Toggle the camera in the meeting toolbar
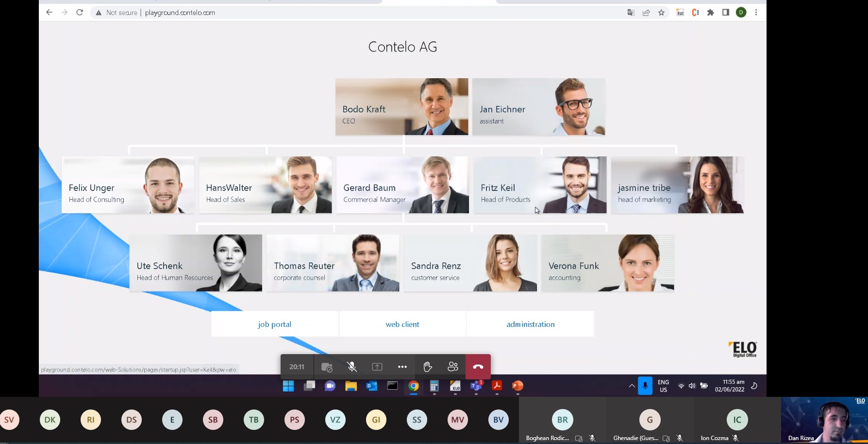 point(327,367)
